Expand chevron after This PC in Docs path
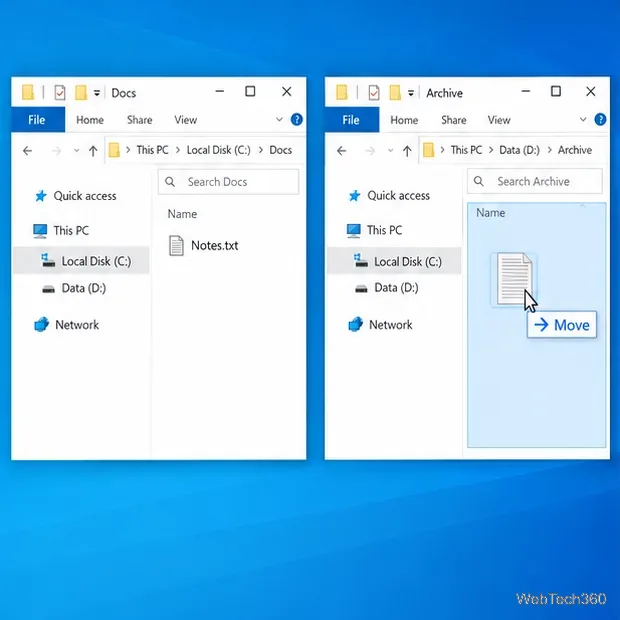The width and height of the screenshot is (620, 620). pyautogui.click(x=178, y=150)
